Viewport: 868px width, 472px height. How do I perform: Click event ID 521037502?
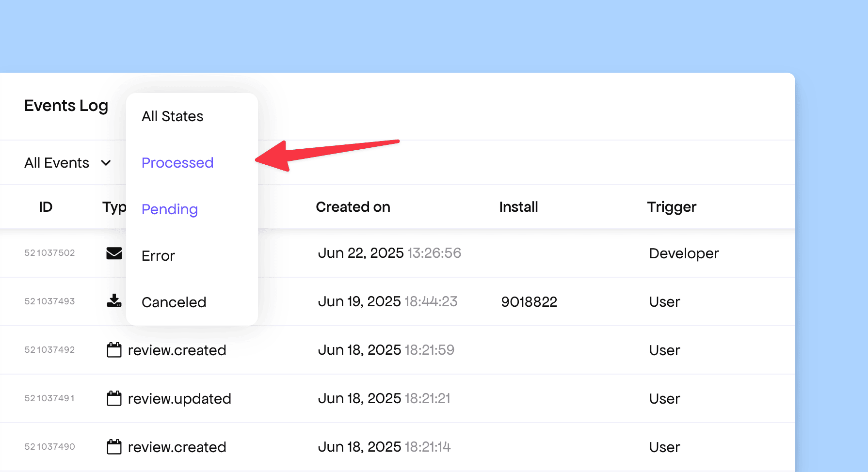(49, 253)
